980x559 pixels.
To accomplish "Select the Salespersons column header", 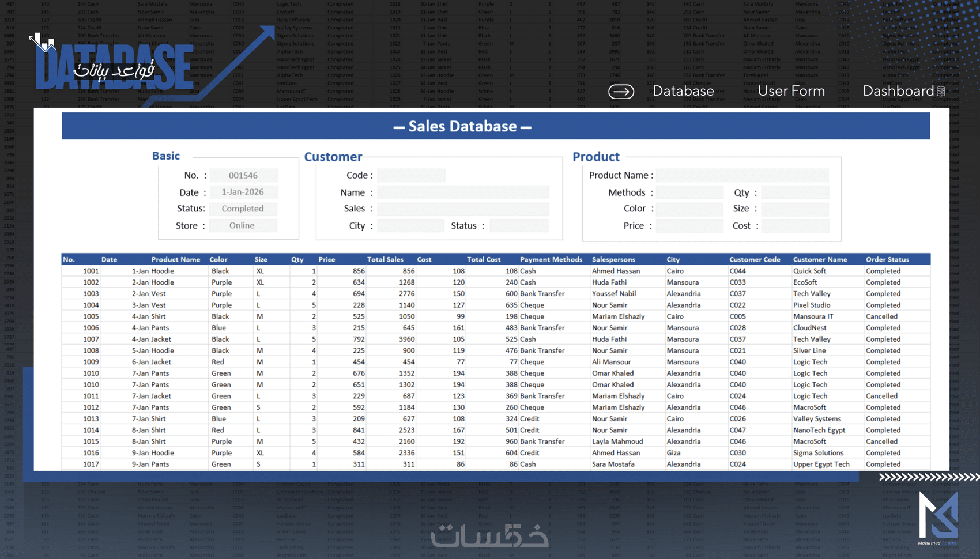I will pyautogui.click(x=613, y=260).
